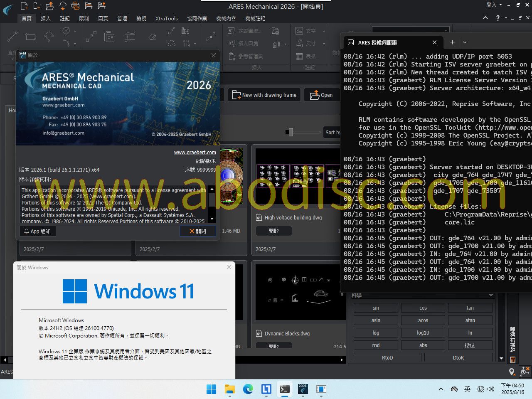Expand the Dimension (尺寸) dropdown arrow

pos(324,43)
